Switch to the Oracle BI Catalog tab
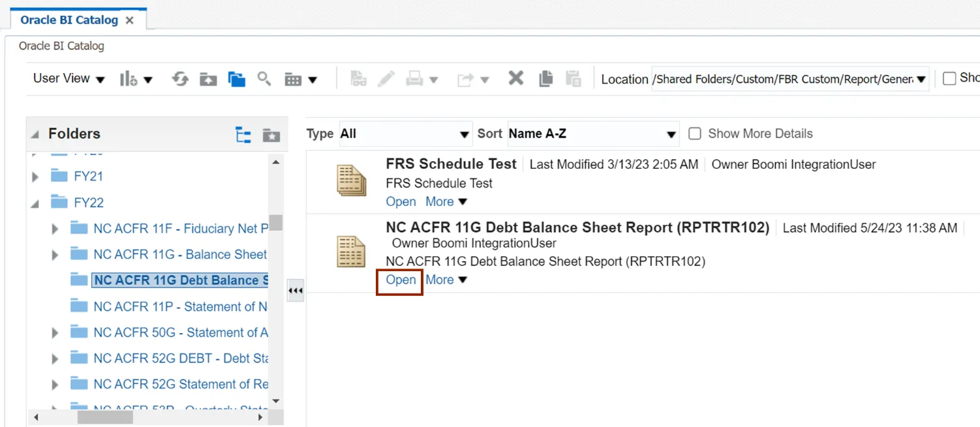The width and height of the screenshot is (980, 427). tap(69, 20)
